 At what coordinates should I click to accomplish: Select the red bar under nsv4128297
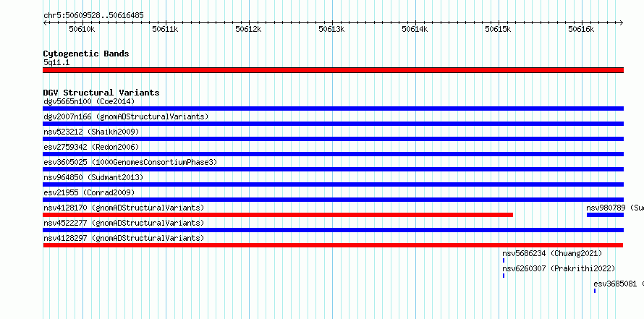[333, 245]
